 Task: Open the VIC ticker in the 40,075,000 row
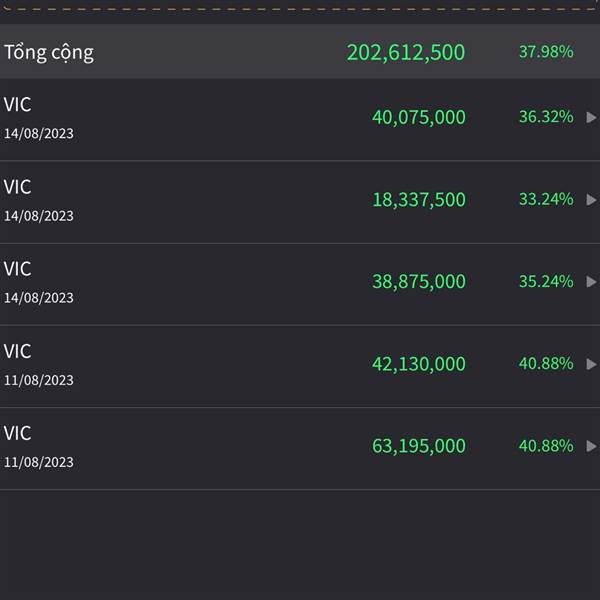(x=17, y=104)
